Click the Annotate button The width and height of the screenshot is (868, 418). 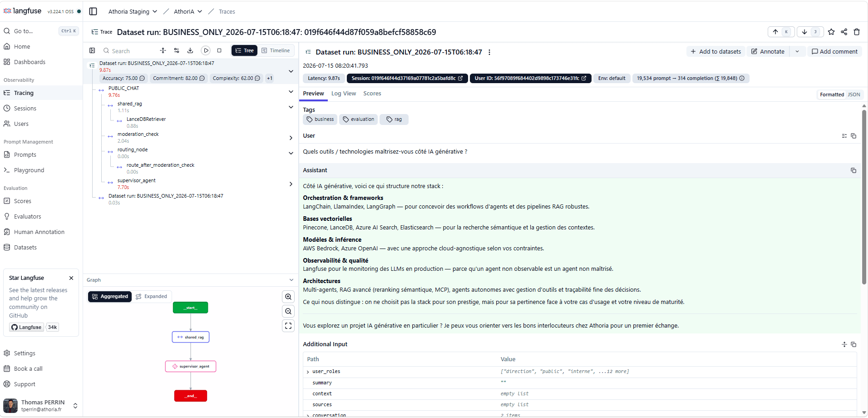point(768,51)
